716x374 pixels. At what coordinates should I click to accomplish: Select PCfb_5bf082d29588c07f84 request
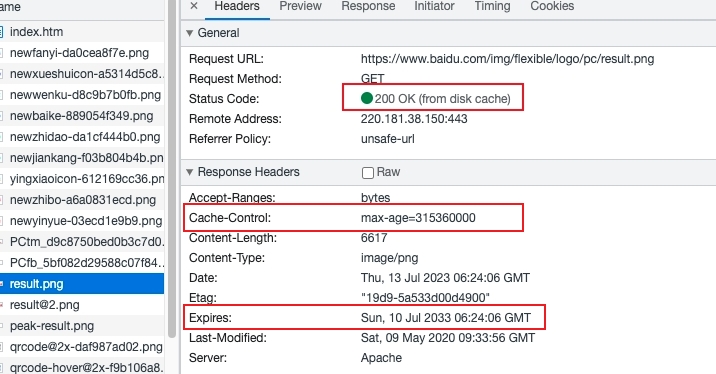[x=82, y=263]
